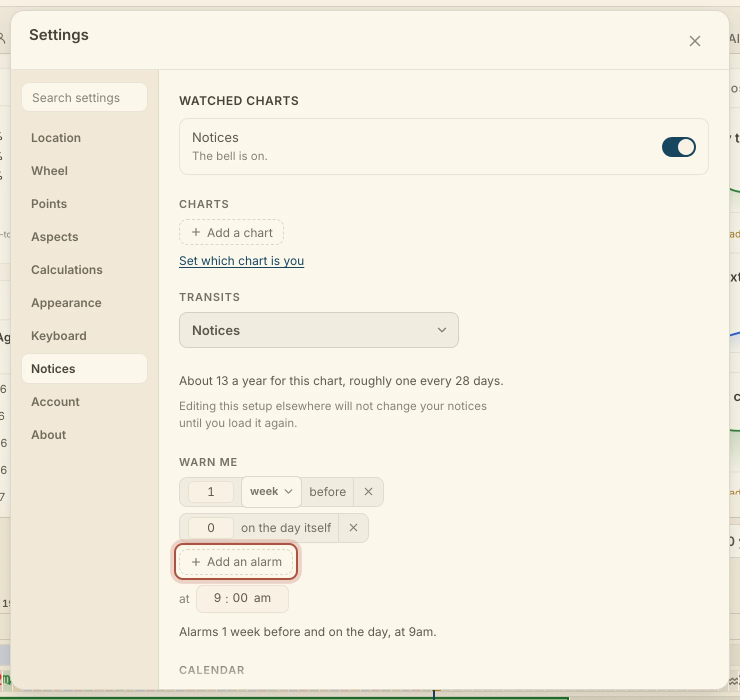Click the alarm time 9:00 am field
Screen dimensions: 740x700
point(242,598)
